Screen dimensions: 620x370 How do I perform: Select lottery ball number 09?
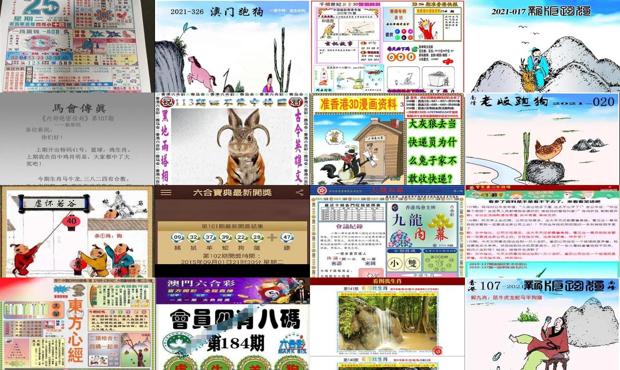[178, 237]
